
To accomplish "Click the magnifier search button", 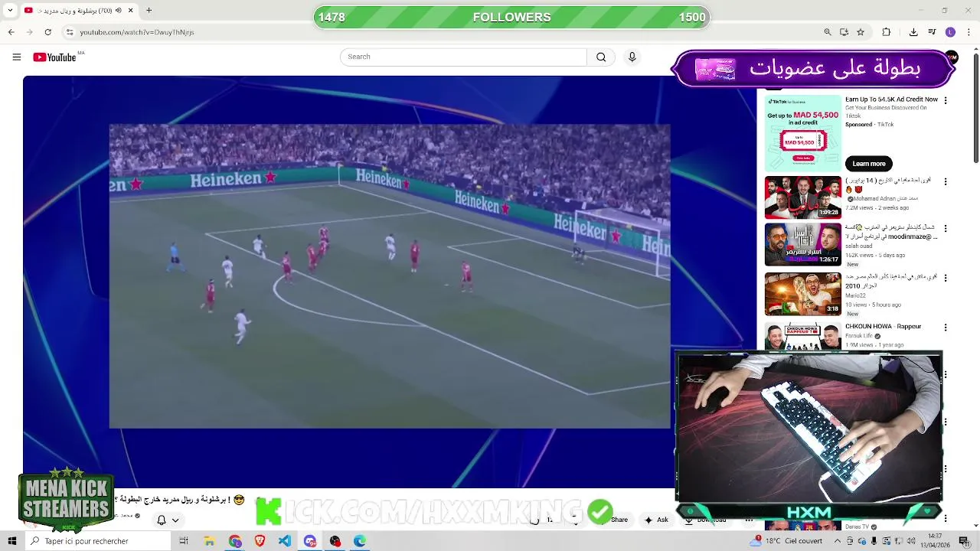I will point(601,57).
